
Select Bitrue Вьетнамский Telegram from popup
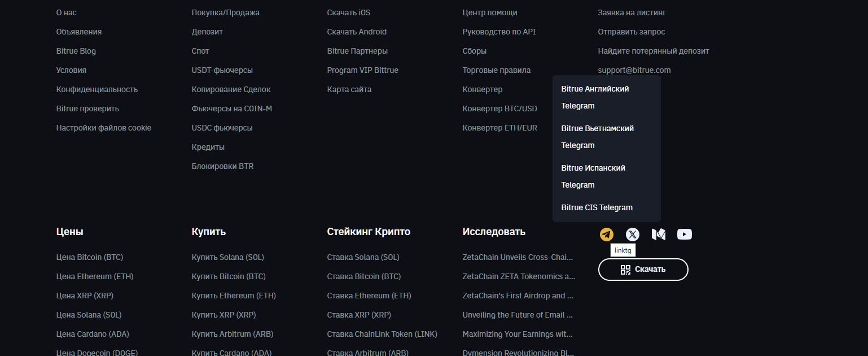tap(597, 136)
